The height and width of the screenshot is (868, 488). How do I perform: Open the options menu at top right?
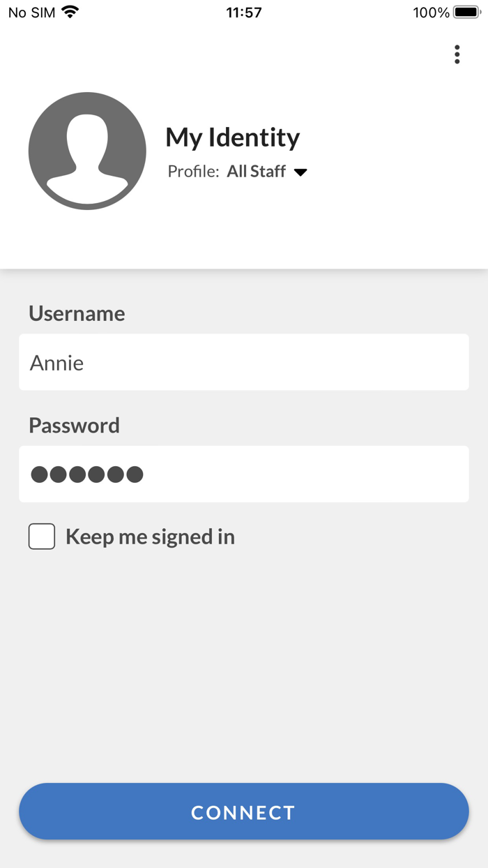click(457, 54)
